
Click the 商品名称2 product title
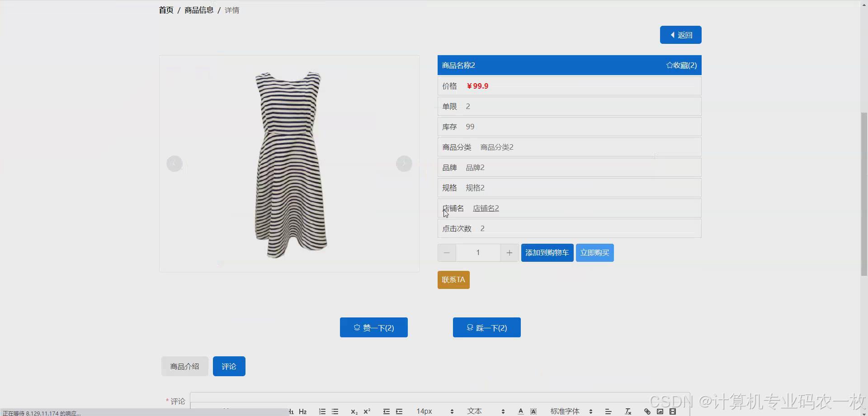tap(458, 65)
